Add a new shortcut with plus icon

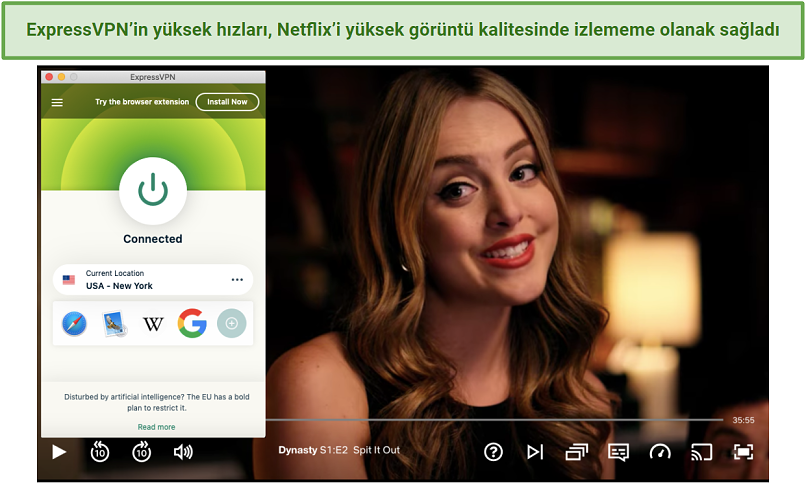(232, 323)
